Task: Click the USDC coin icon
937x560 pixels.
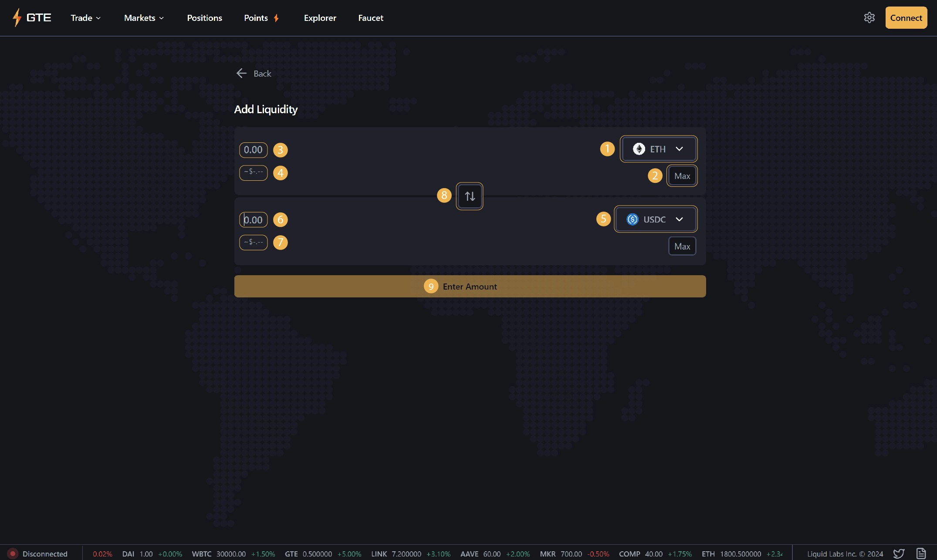Action: tap(632, 219)
